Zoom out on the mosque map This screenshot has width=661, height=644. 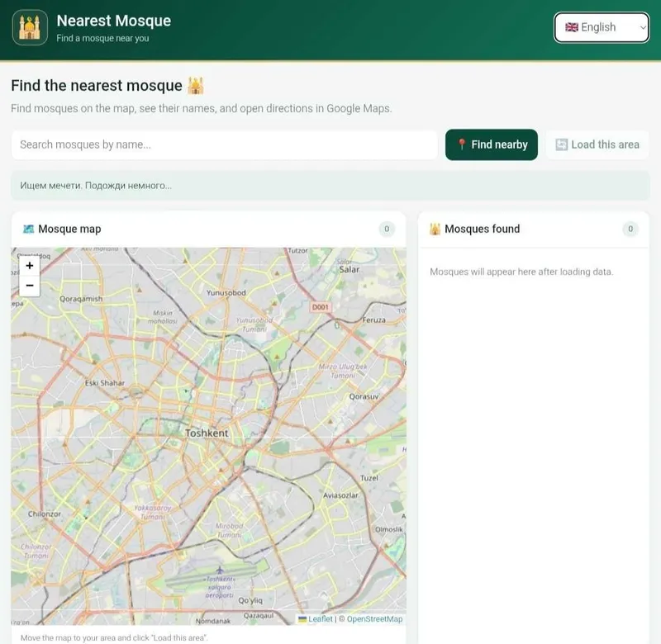click(x=30, y=286)
